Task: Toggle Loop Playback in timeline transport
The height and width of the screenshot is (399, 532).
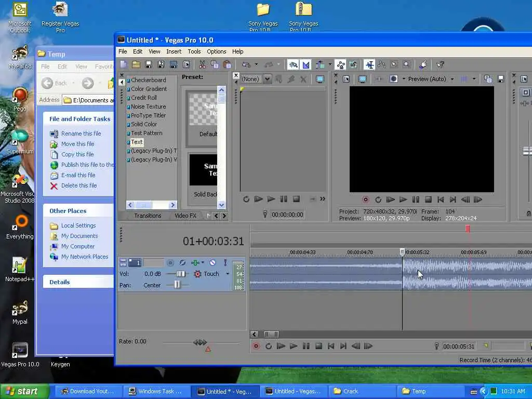Action: [269, 346]
